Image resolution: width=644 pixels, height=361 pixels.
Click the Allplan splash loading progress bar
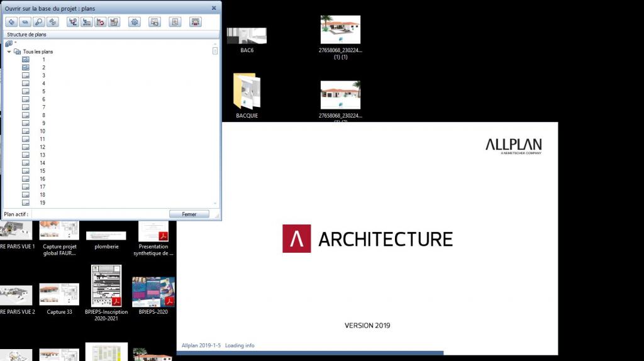click(310, 353)
